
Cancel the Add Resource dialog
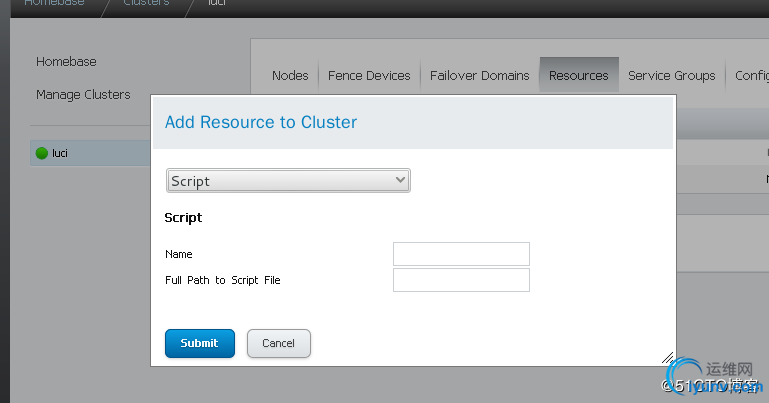pos(278,343)
